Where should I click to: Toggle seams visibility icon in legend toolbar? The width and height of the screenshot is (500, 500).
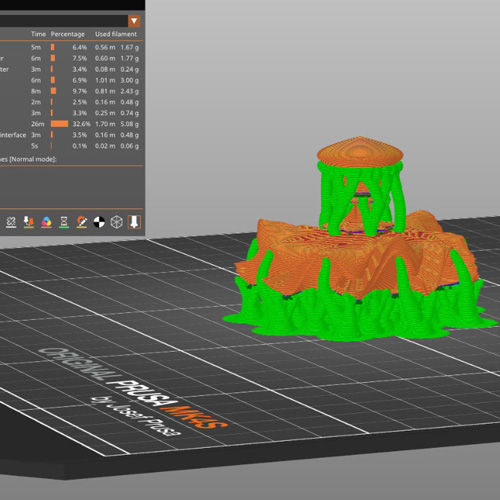click(11, 222)
